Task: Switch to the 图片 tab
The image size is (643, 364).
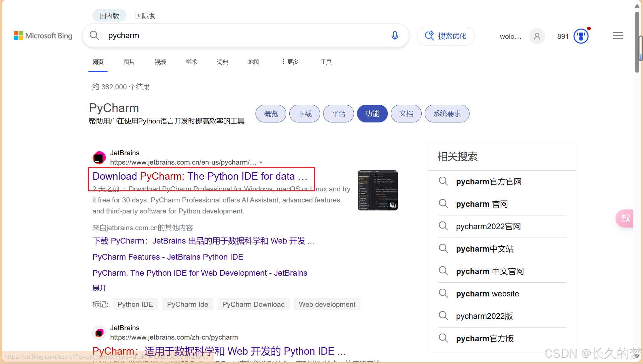Action: pos(129,62)
